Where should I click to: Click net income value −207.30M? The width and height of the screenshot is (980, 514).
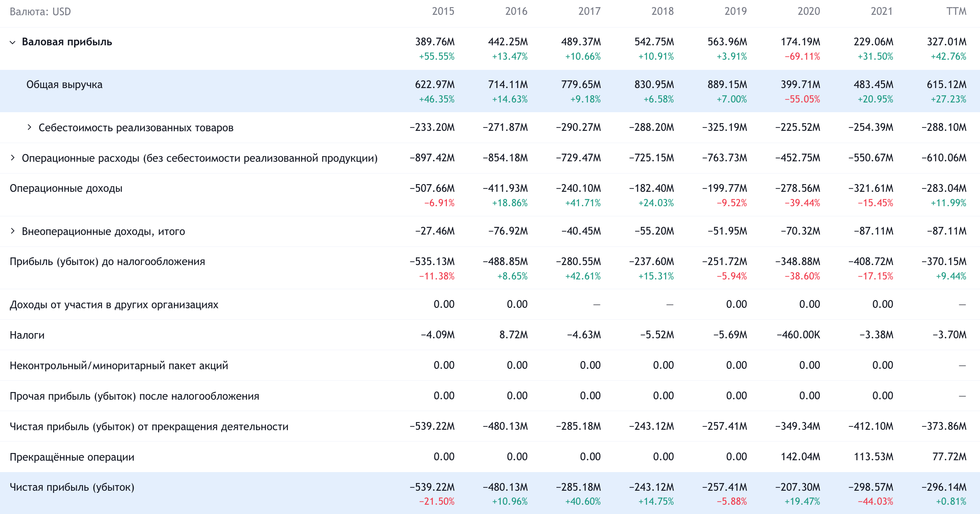(x=798, y=487)
